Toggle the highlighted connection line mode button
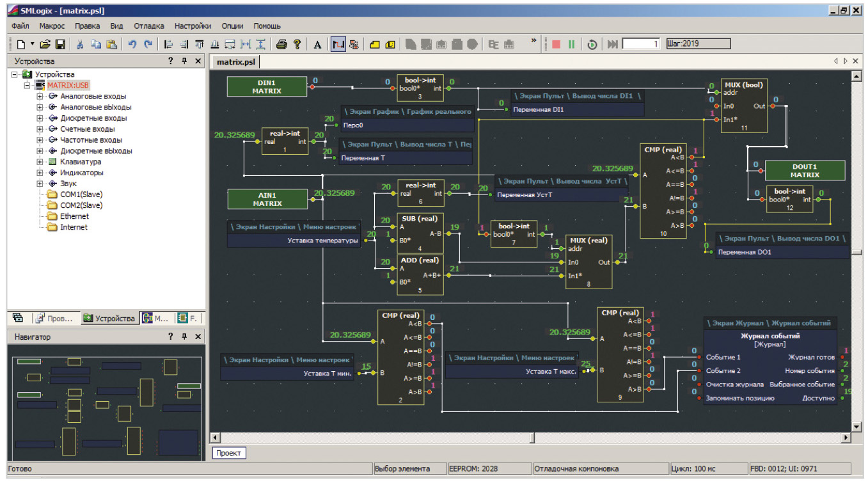This screenshot has height=483, width=868. [338, 44]
